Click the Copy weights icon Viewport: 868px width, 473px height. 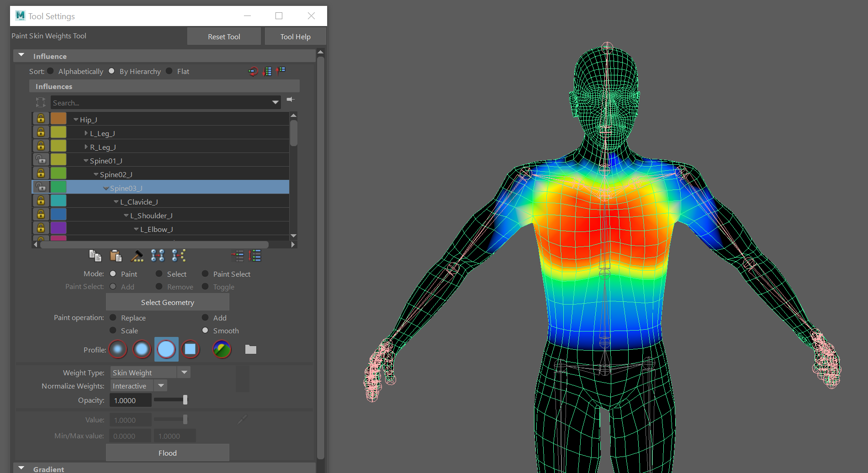95,256
